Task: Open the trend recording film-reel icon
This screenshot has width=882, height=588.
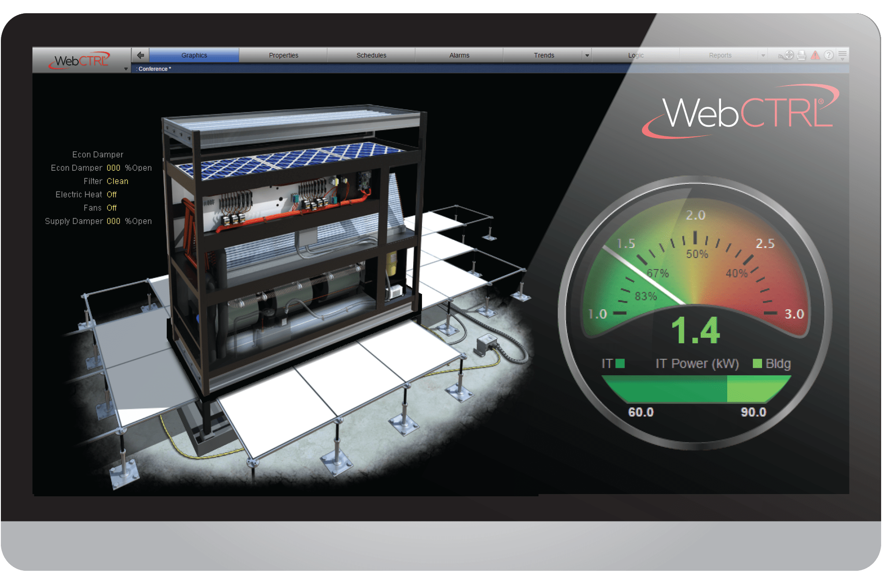Action: pos(786,55)
